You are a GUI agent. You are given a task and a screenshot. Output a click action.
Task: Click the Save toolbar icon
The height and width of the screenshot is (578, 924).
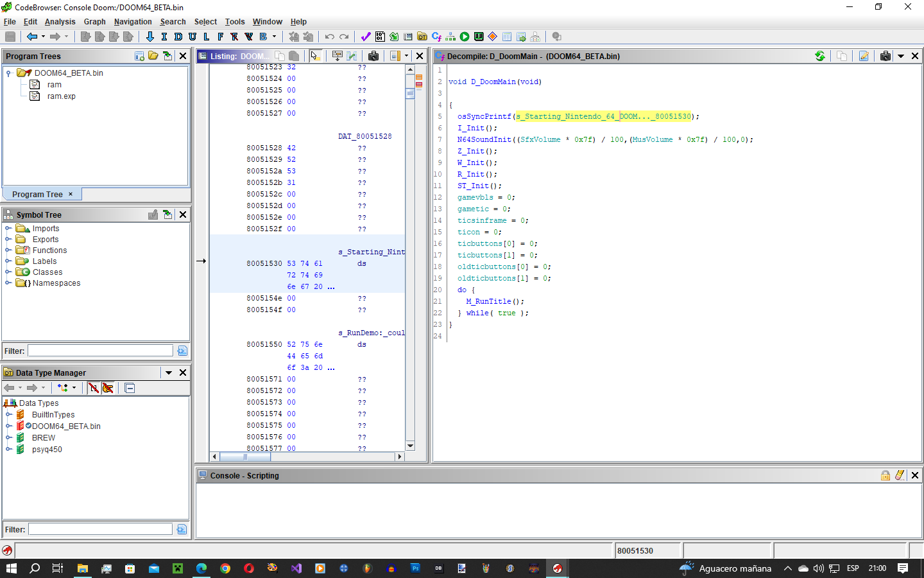10,37
